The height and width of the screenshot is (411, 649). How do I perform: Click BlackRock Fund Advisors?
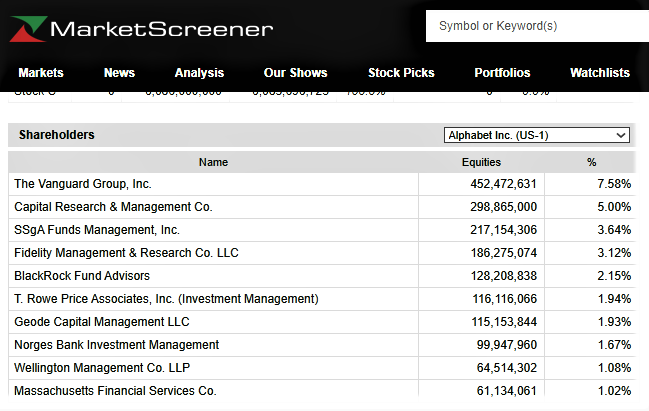pos(82,276)
